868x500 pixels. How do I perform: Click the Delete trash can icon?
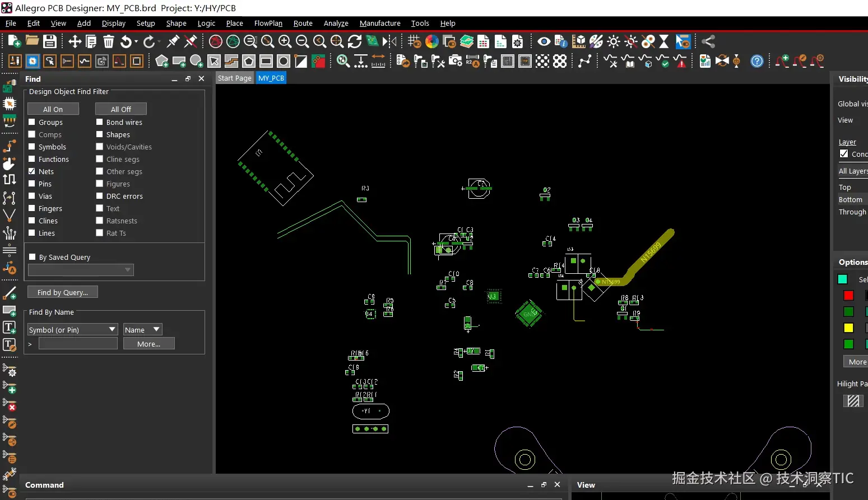tap(109, 41)
